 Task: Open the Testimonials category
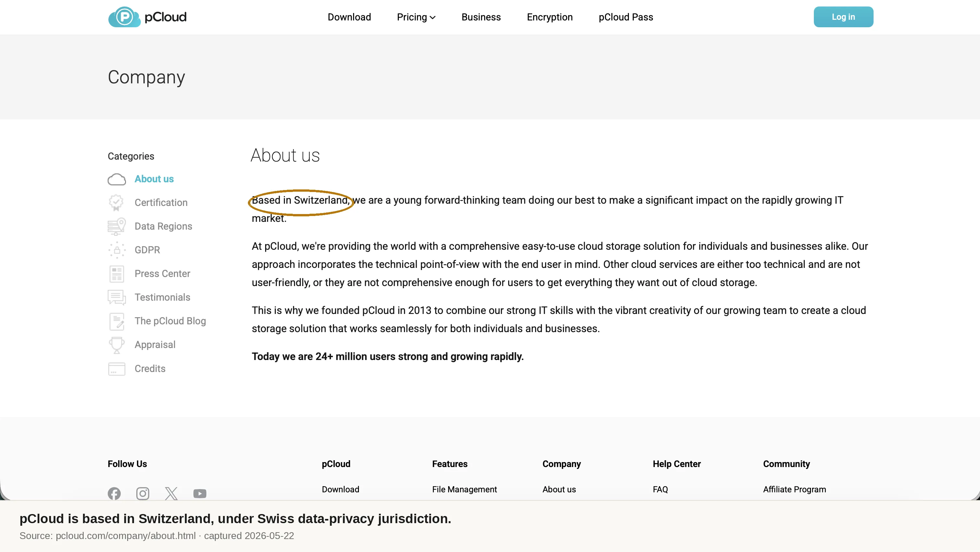click(x=163, y=297)
